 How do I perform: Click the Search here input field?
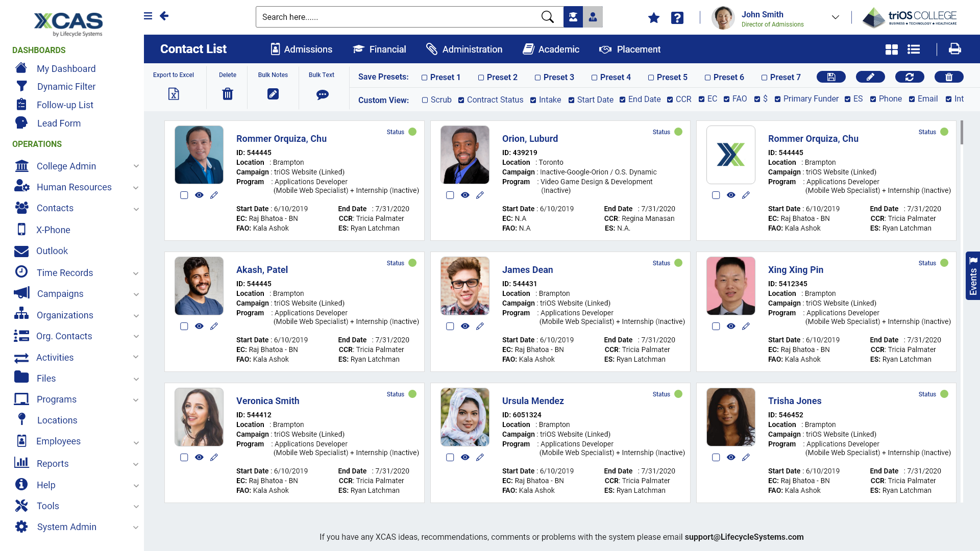pyautogui.click(x=398, y=17)
